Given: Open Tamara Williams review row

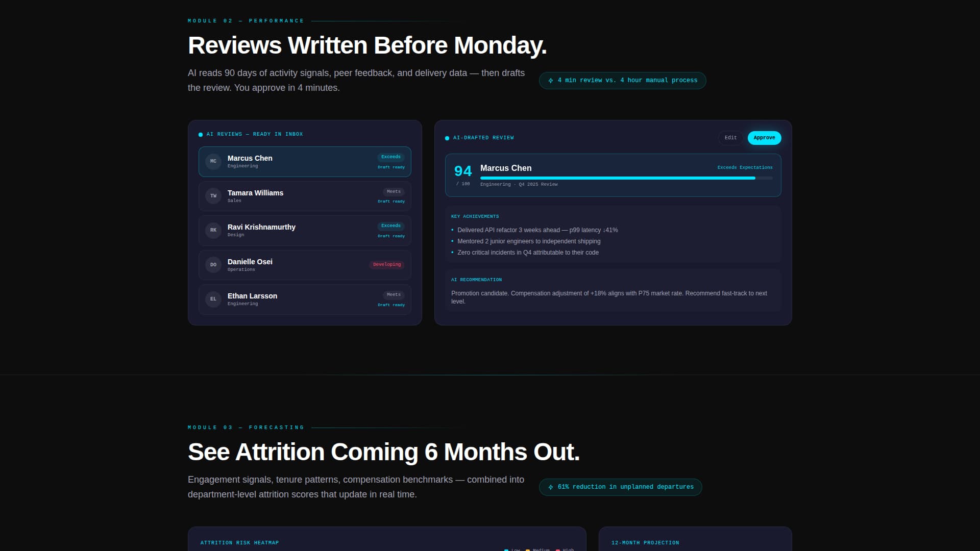Looking at the screenshot, I should [305, 196].
